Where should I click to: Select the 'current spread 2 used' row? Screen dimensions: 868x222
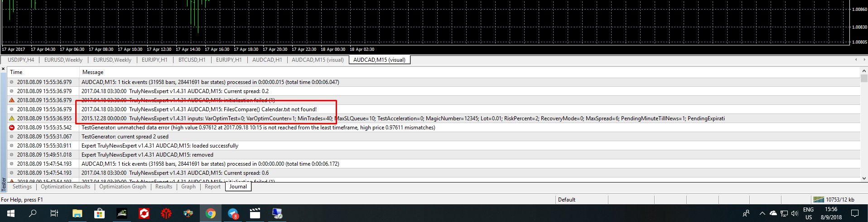click(x=434, y=137)
